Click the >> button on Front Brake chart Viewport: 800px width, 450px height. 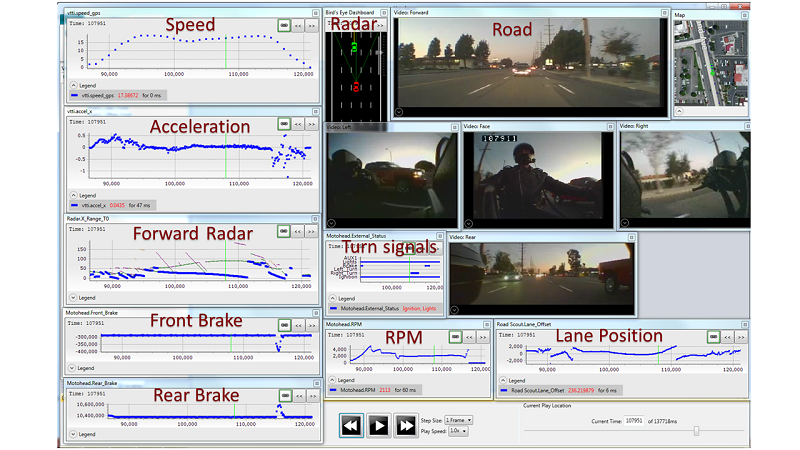(x=310, y=326)
